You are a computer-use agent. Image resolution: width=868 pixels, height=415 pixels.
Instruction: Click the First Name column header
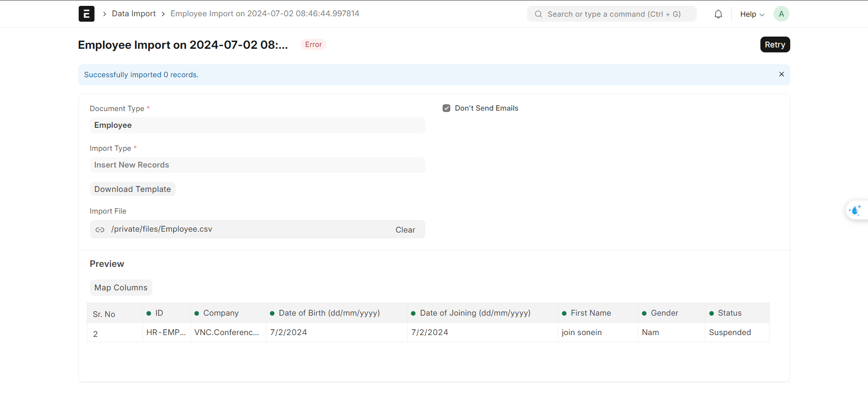[x=598, y=313]
